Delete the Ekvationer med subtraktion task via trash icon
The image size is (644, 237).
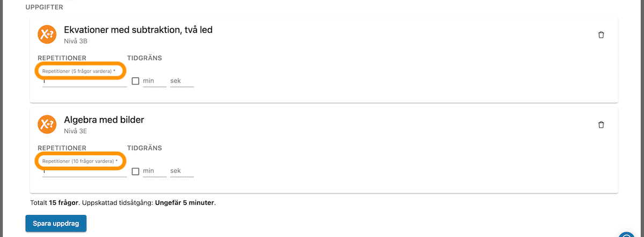601,35
